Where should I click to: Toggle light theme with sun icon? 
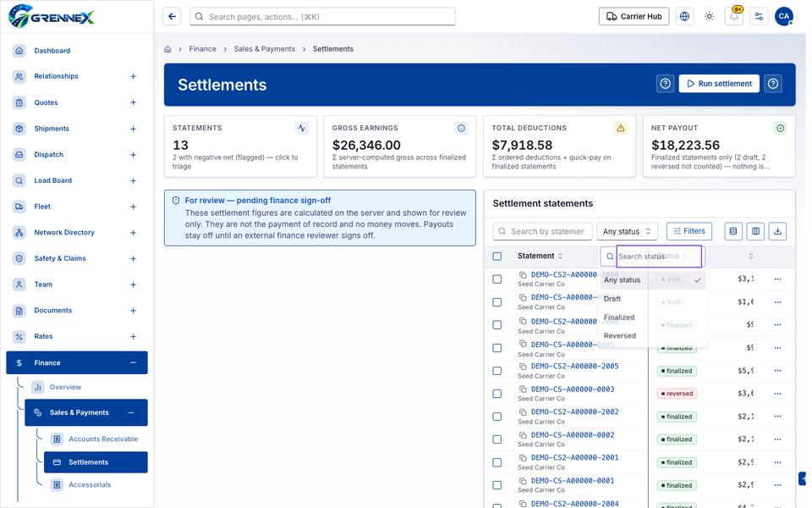tap(710, 17)
